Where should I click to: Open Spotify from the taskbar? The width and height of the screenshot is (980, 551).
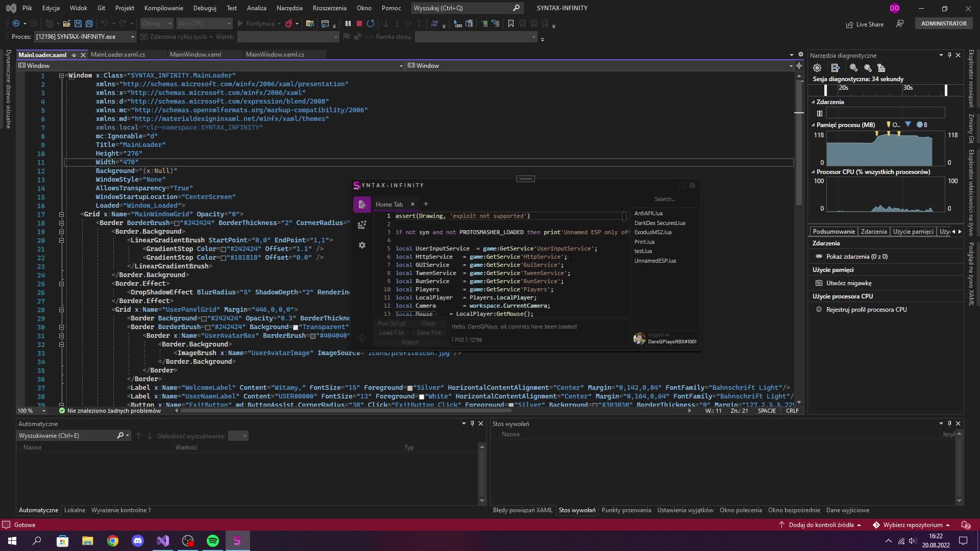coord(212,540)
